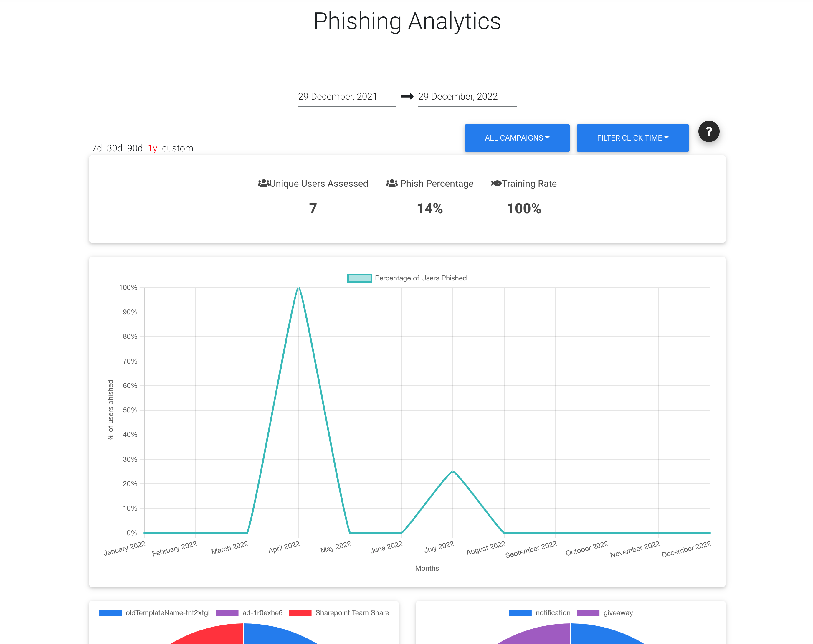813x644 pixels.
Task: Expand the All Campaigns dropdown
Action: [516, 138]
